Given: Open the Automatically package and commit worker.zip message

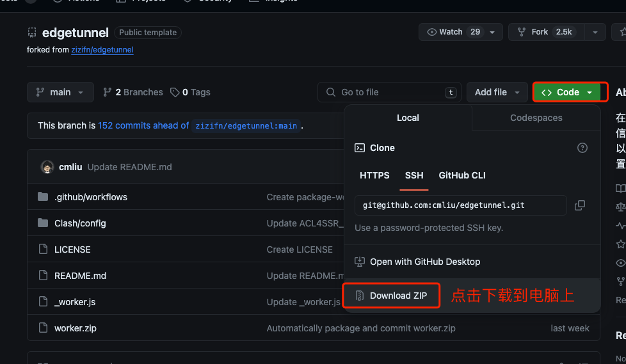Looking at the screenshot, I should (x=361, y=328).
